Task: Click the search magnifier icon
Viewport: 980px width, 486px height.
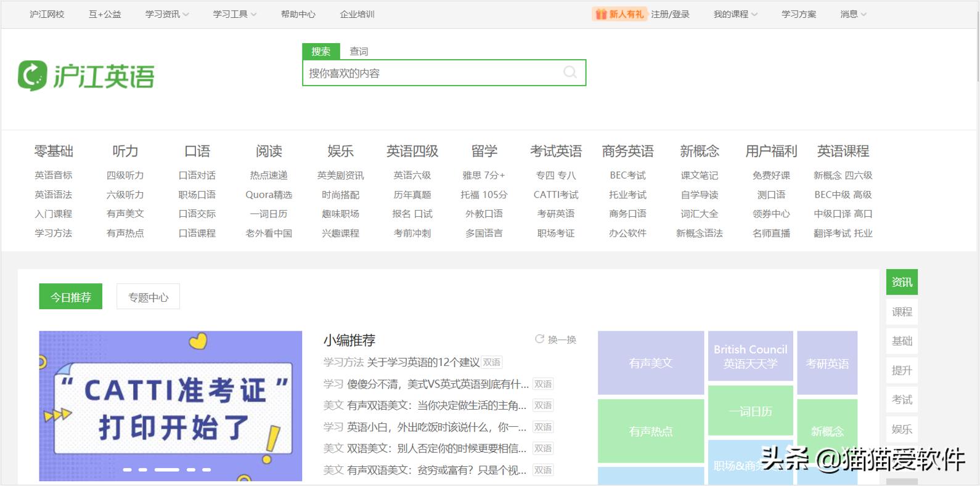Action: coord(570,73)
